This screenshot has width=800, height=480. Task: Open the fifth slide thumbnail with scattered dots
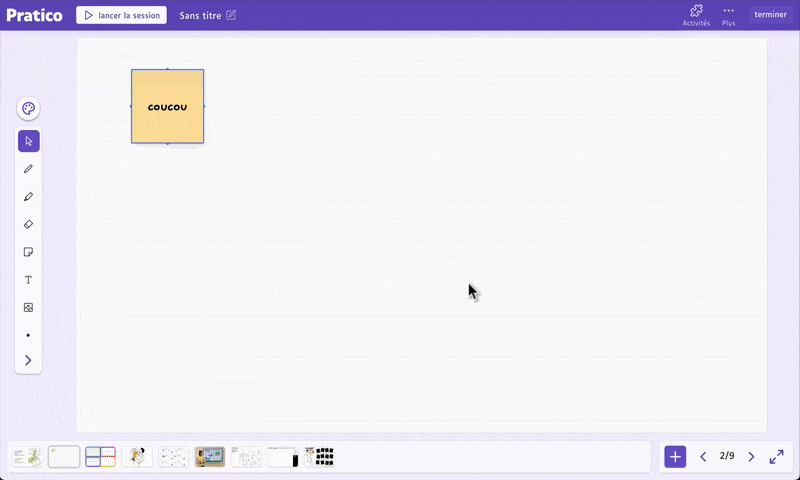tap(173, 457)
